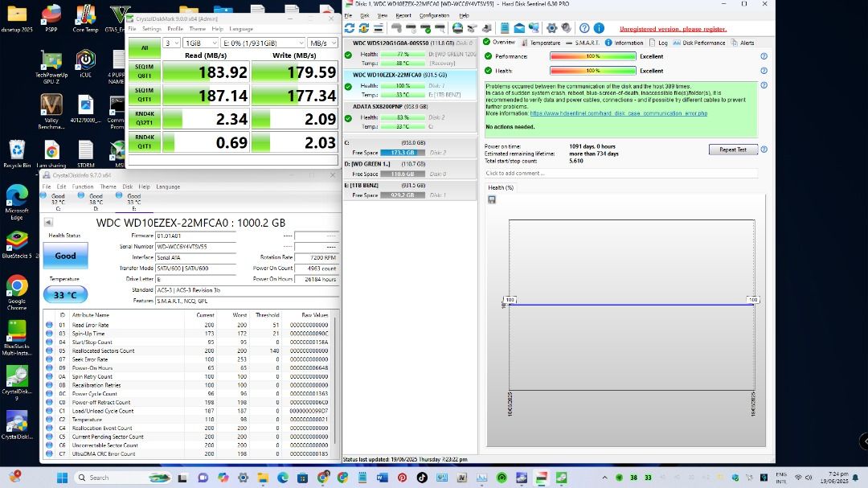The image size is (868, 488).
Task: Click the All button in CrystalDiskMark
Action: (x=145, y=48)
